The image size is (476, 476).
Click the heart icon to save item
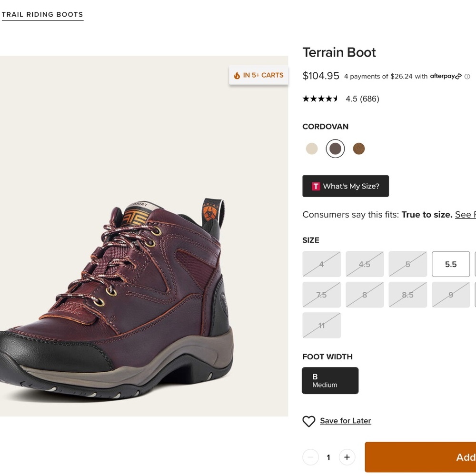[309, 421]
